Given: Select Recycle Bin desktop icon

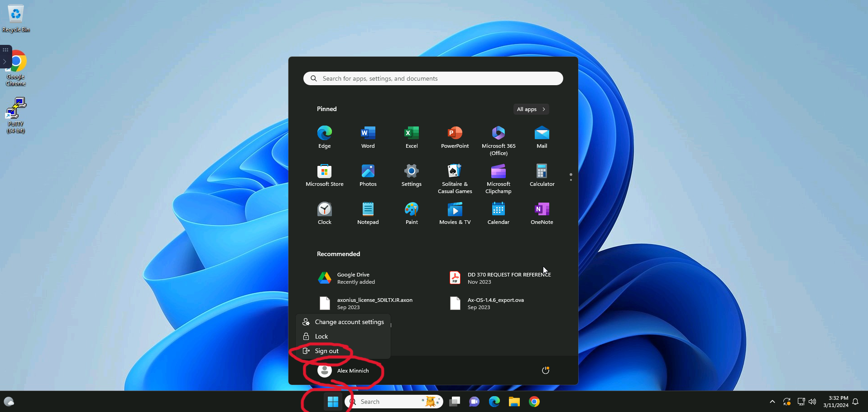Looking at the screenshot, I should coord(16,19).
